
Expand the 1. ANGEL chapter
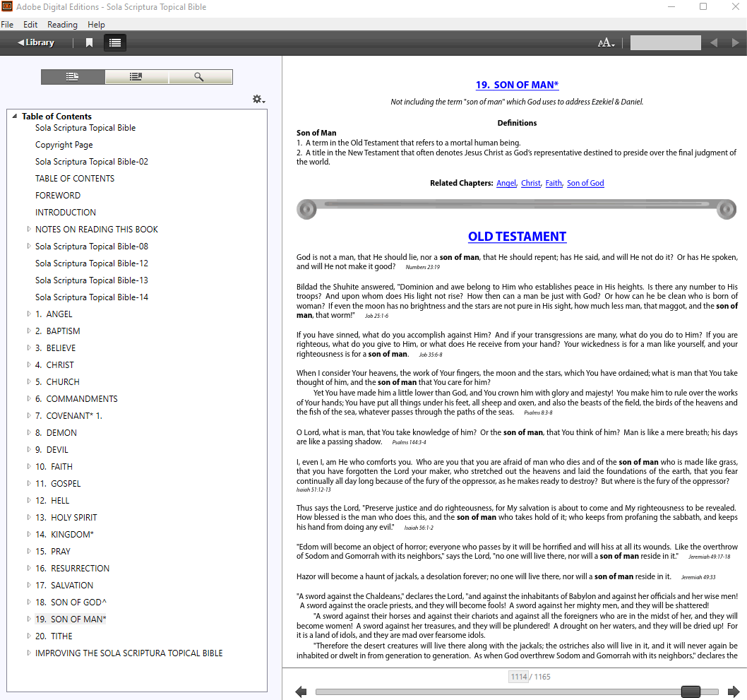(x=28, y=314)
